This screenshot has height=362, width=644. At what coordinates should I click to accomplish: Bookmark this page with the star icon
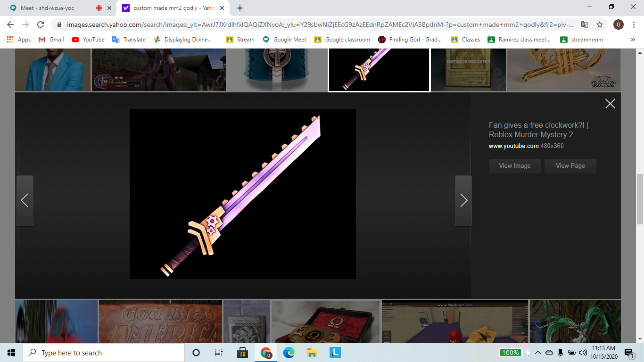(600, 25)
